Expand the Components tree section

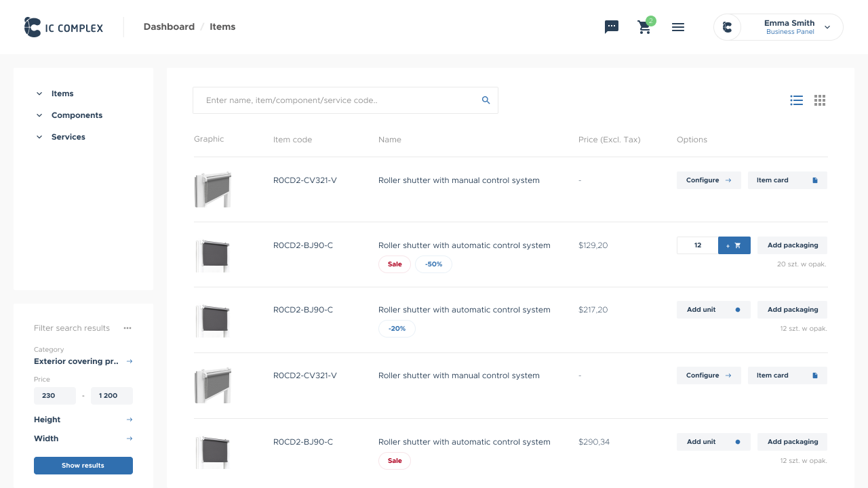click(x=39, y=115)
